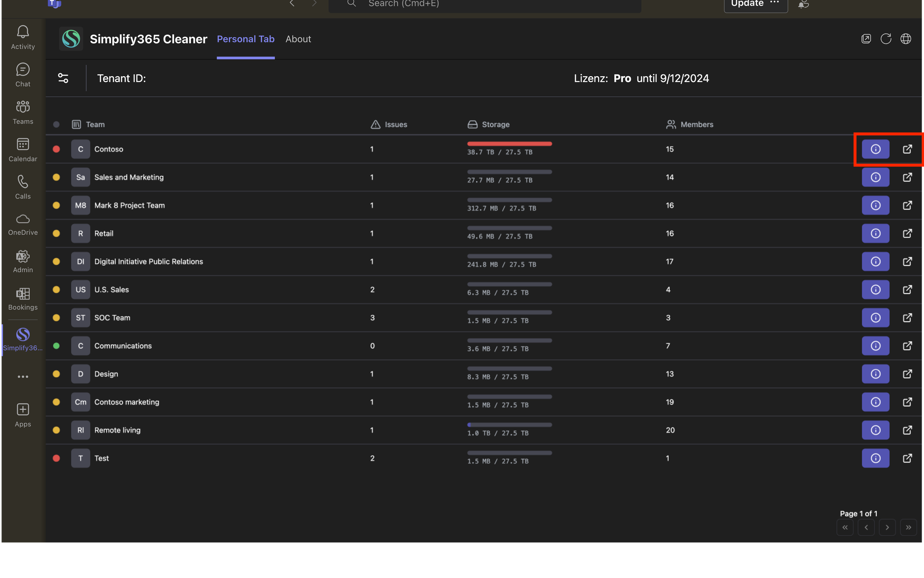Open Remote living external link

point(907,430)
